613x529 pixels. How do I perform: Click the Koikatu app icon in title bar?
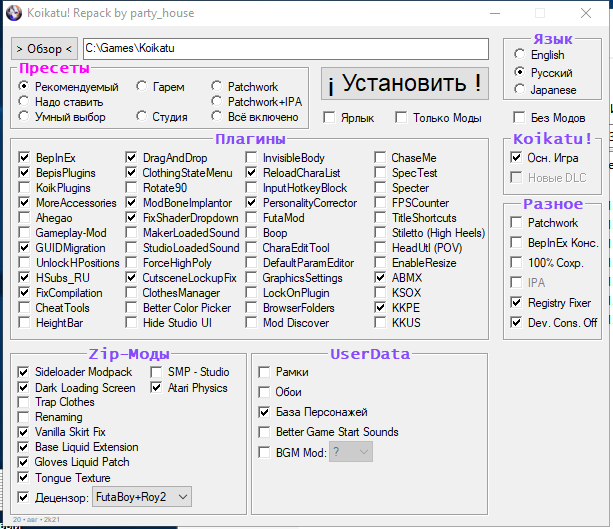pyautogui.click(x=14, y=13)
